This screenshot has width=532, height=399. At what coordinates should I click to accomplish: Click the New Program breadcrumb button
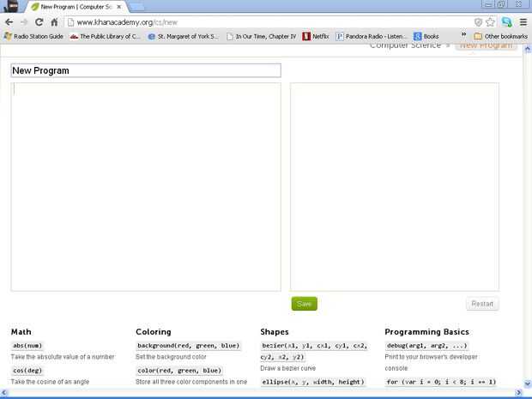(x=486, y=46)
